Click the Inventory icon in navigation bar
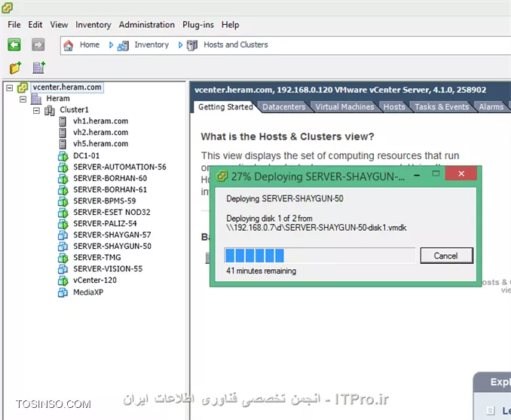The height and width of the screenshot is (420, 511). click(x=123, y=45)
